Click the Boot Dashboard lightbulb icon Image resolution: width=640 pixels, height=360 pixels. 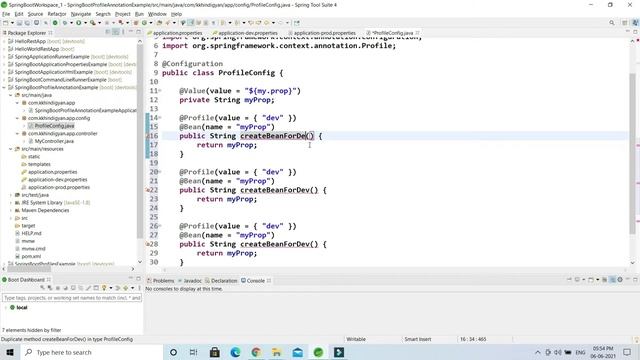(x=104, y=288)
